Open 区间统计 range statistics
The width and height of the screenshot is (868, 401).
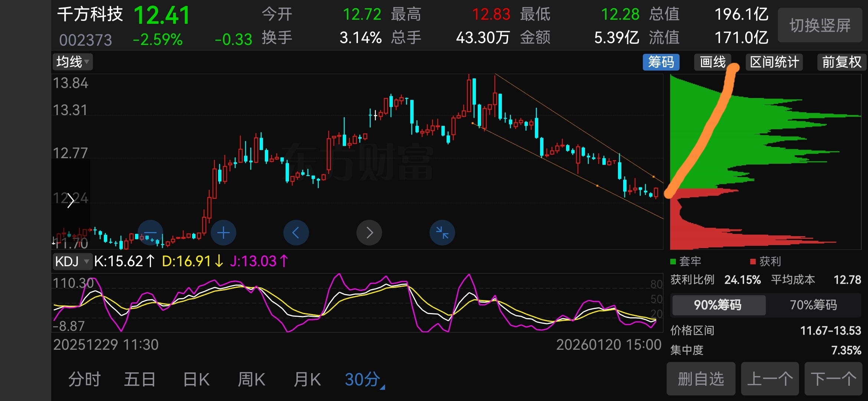click(774, 62)
